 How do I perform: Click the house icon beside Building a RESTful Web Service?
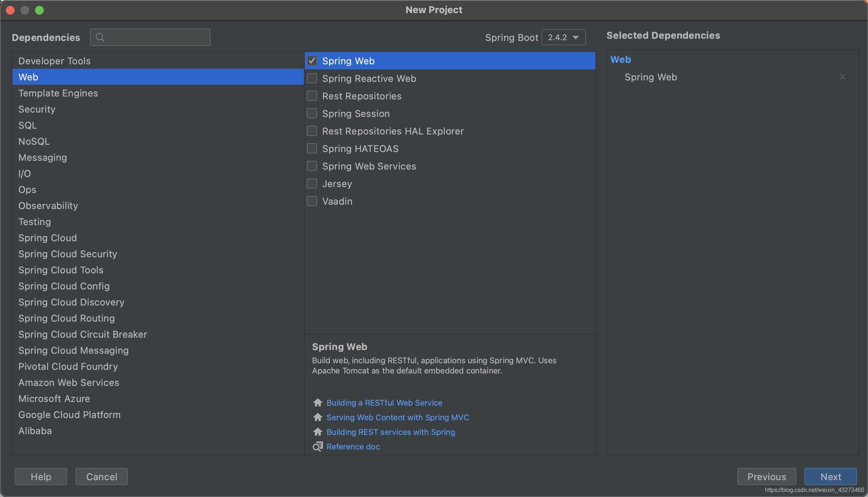(317, 402)
